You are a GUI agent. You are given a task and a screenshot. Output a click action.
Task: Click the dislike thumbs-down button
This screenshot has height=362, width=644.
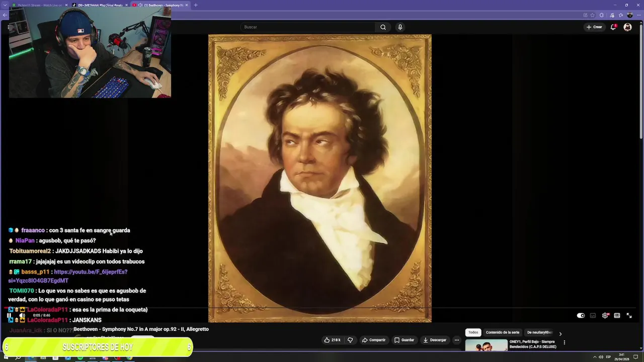click(350, 340)
